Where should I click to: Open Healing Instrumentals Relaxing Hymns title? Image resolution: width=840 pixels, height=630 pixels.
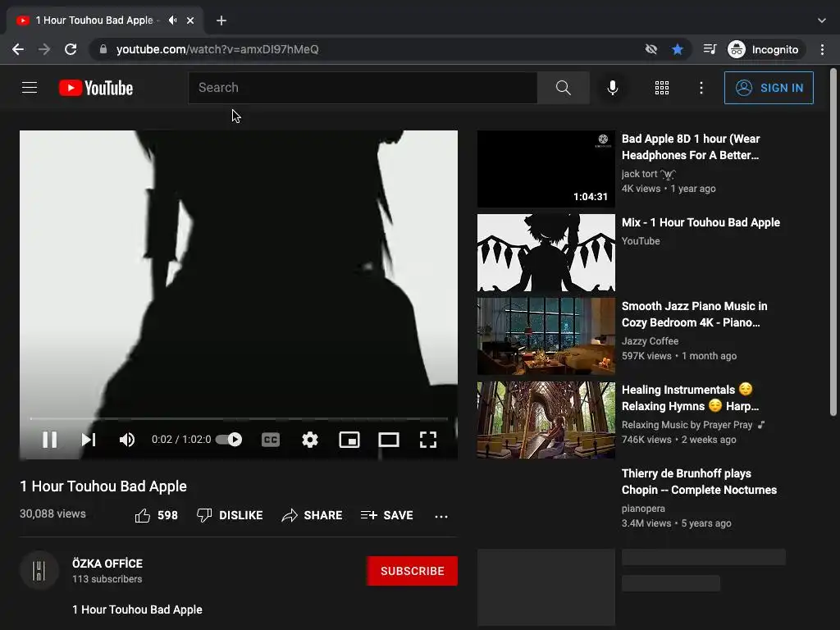(x=690, y=398)
